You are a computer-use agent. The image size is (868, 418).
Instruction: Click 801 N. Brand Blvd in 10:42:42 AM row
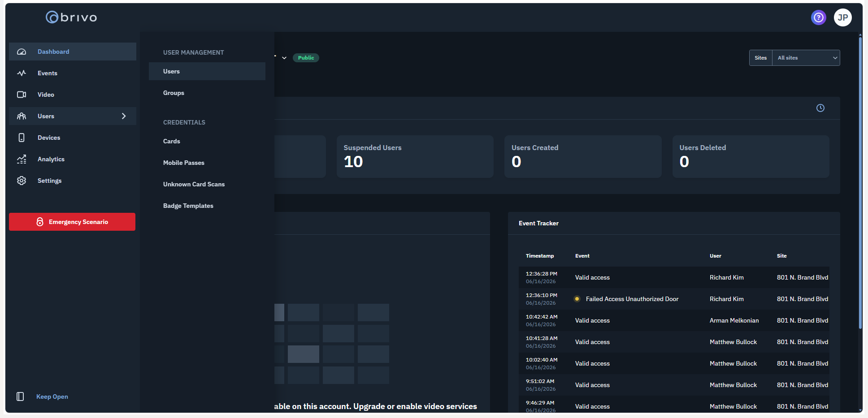[803, 320]
